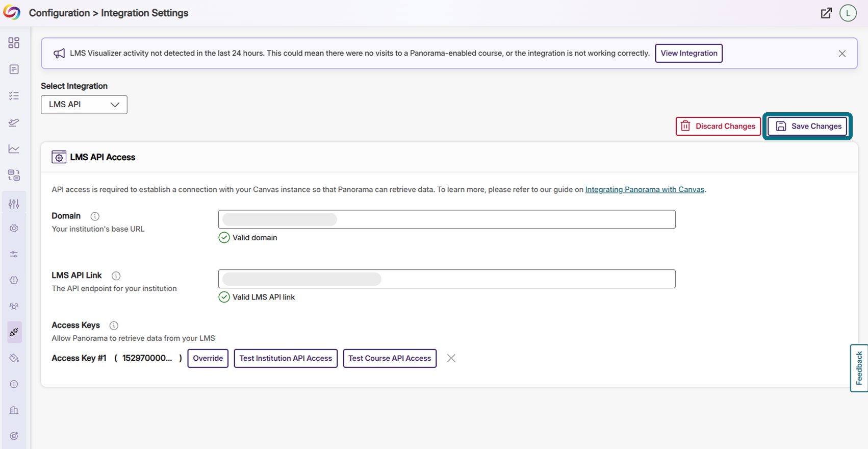
Task: Open the alert badge sidebar icon
Action: coord(14,280)
